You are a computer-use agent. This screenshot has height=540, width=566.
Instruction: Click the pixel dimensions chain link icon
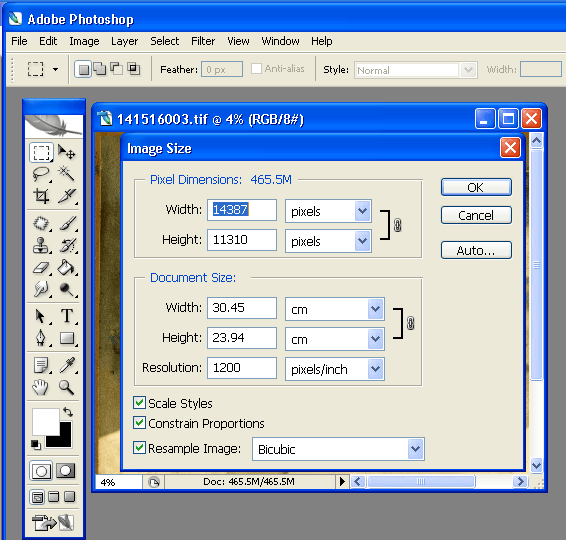click(x=397, y=225)
